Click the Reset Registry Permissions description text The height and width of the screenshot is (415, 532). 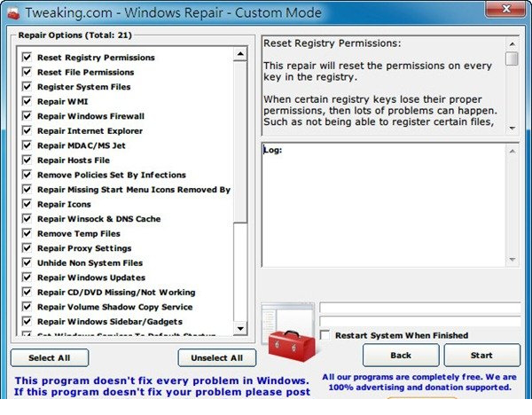click(x=380, y=82)
